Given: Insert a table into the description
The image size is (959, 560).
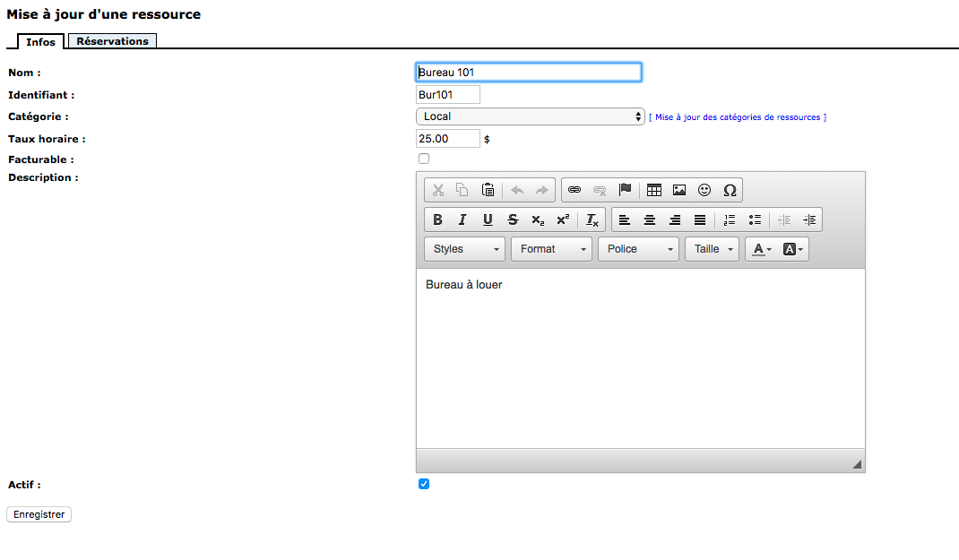Looking at the screenshot, I should tap(654, 190).
